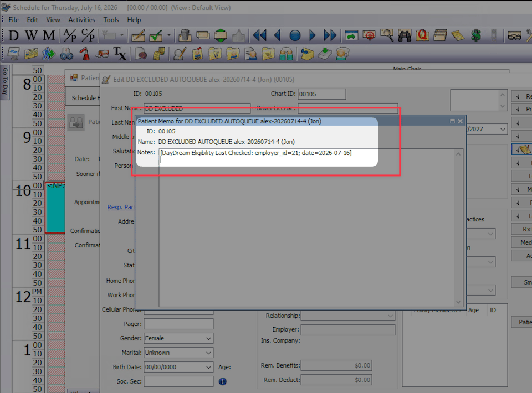Click the Soc. Sec input field
532x393 pixels.
(178, 381)
